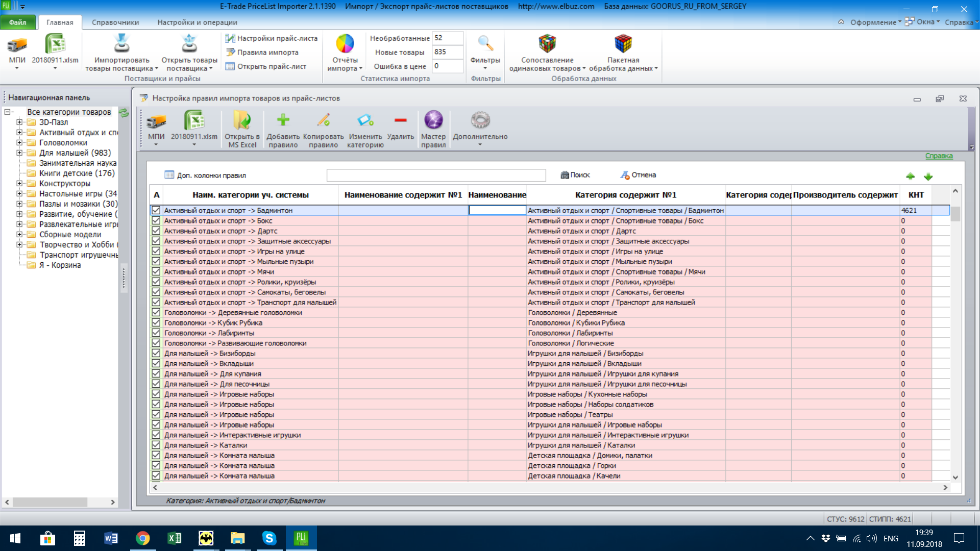Open Мастер правил purple sphere icon

[433, 120]
